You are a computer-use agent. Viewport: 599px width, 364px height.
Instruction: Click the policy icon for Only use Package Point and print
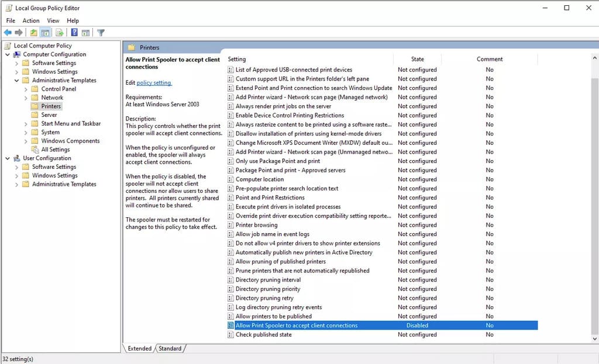[x=230, y=161]
